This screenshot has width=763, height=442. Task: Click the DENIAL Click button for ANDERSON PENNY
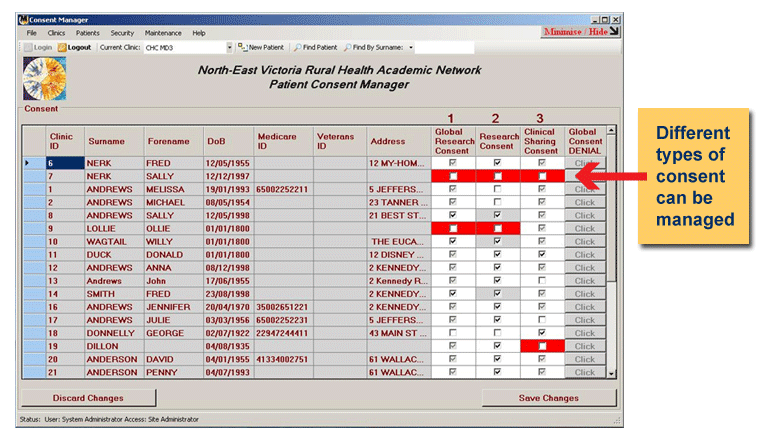pyautogui.click(x=584, y=372)
